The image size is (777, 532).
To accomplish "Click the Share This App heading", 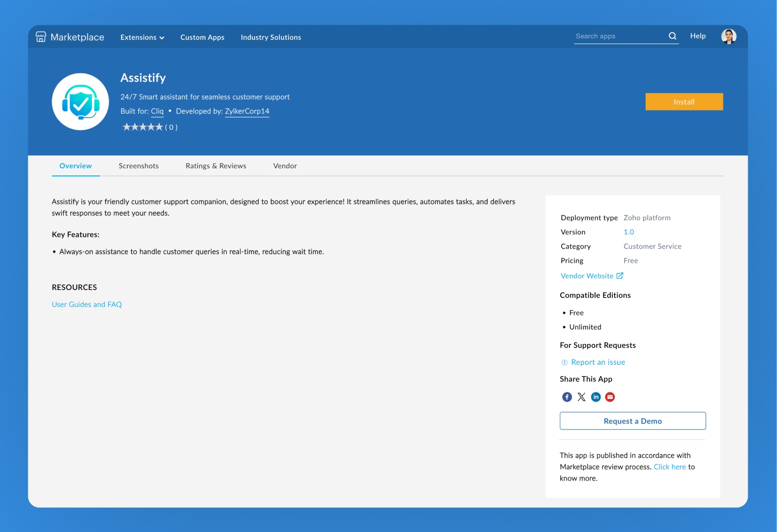I will (x=586, y=379).
